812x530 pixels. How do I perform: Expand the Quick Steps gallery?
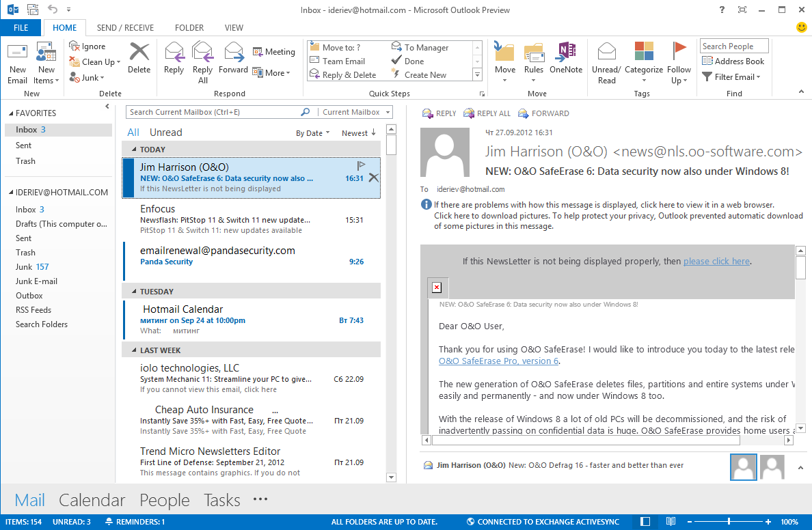click(x=477, y=75)
